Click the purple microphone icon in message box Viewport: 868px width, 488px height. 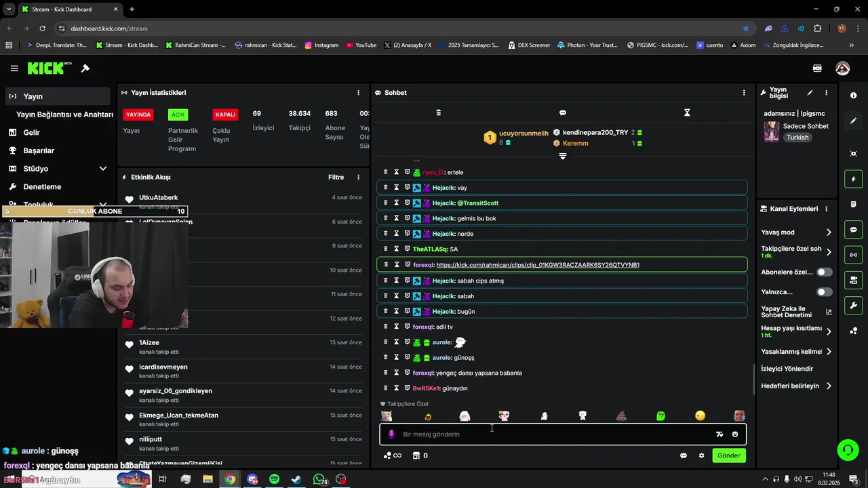point(391,434)
